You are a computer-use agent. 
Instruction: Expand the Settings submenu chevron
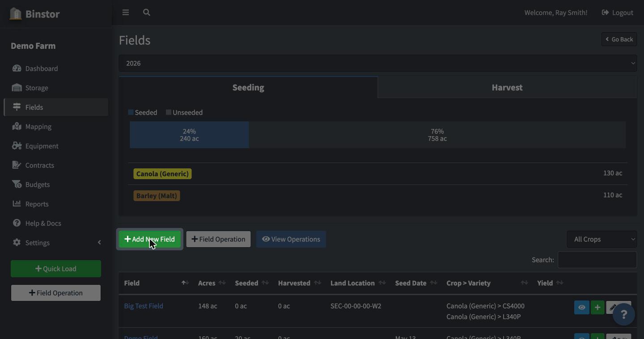(x=99, y=242)
